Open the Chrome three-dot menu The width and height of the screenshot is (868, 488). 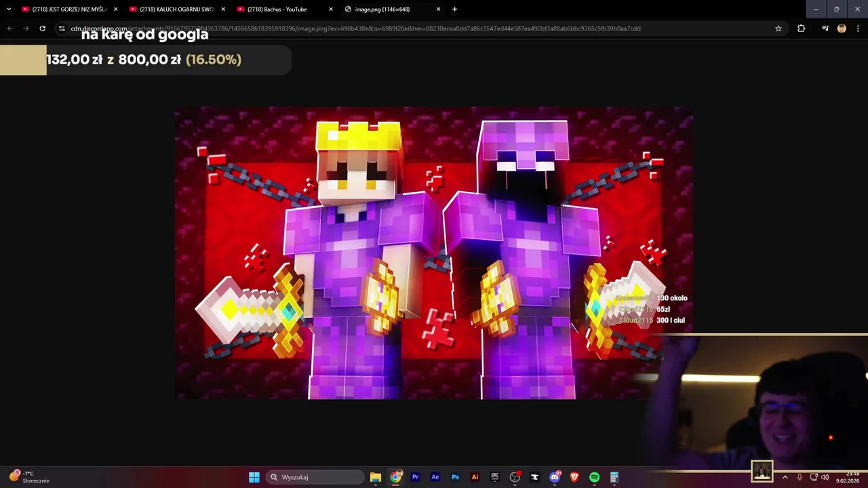point(859,28)
